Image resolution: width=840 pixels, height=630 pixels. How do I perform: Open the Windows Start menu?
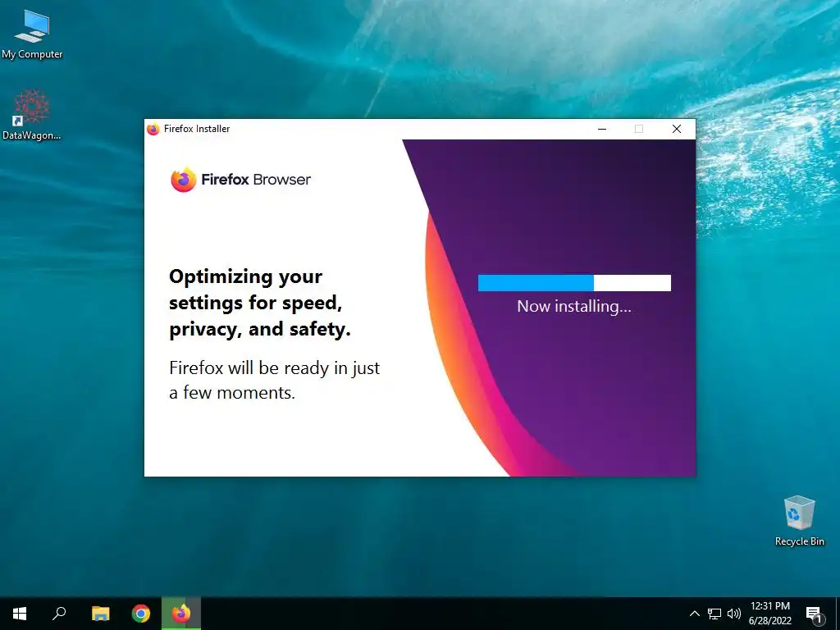20,614
